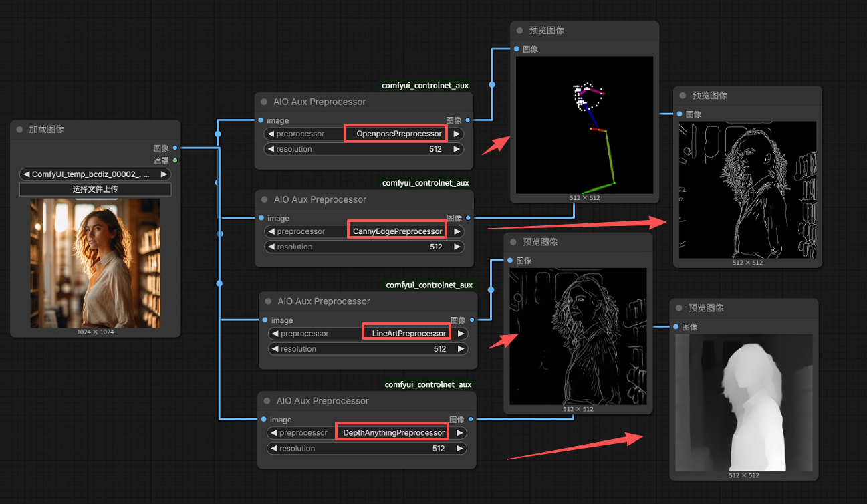This screenshot has width=867, height=504.
Task: Open the CannyEdgePreprocessor preprocessor dropdown
Action: coord(364,231)
